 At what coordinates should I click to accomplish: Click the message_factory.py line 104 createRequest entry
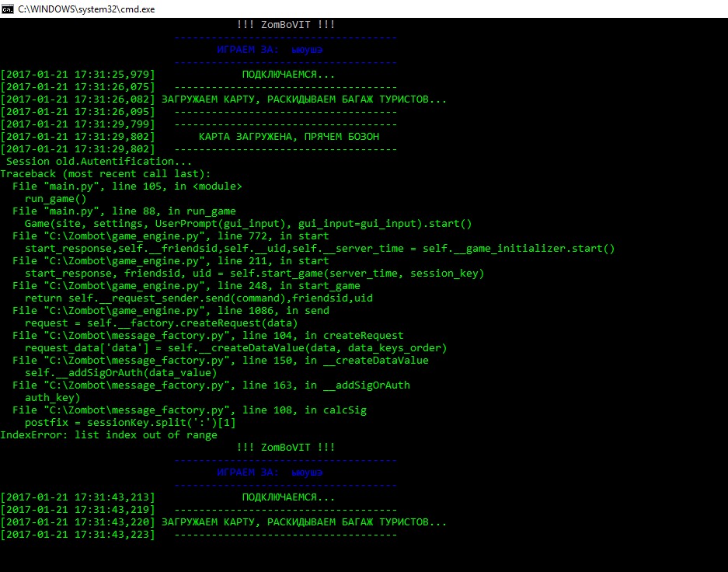coord(208,336)
